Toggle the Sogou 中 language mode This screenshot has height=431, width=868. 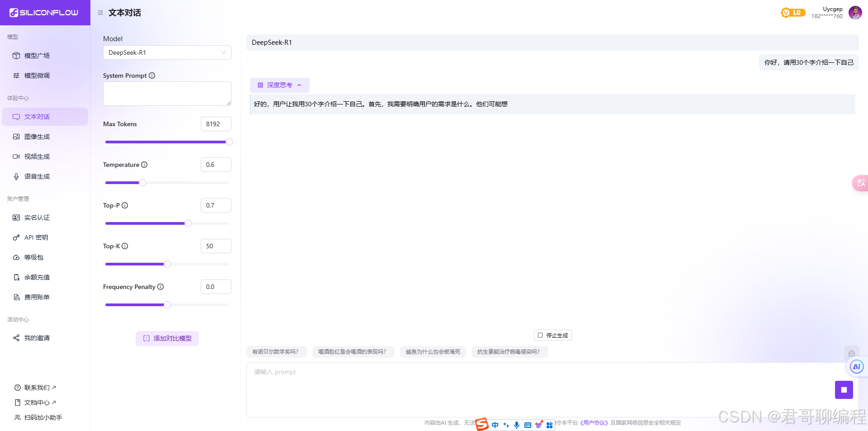(x=495, y=425)
